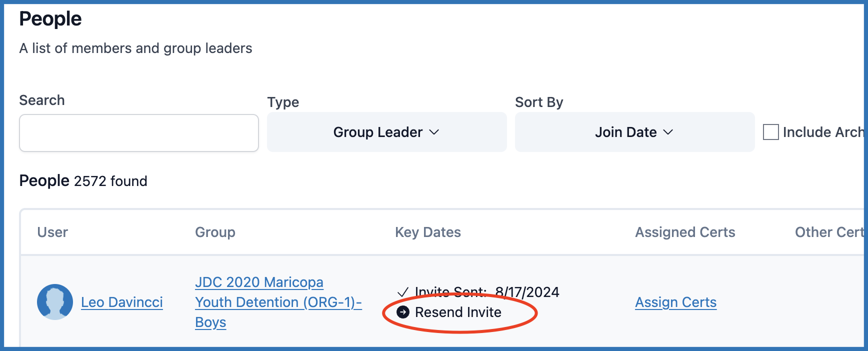This screenshot has width=868, height=351.
Task: Click the Resend Invite arrow icon
Action: click(403, 312)
